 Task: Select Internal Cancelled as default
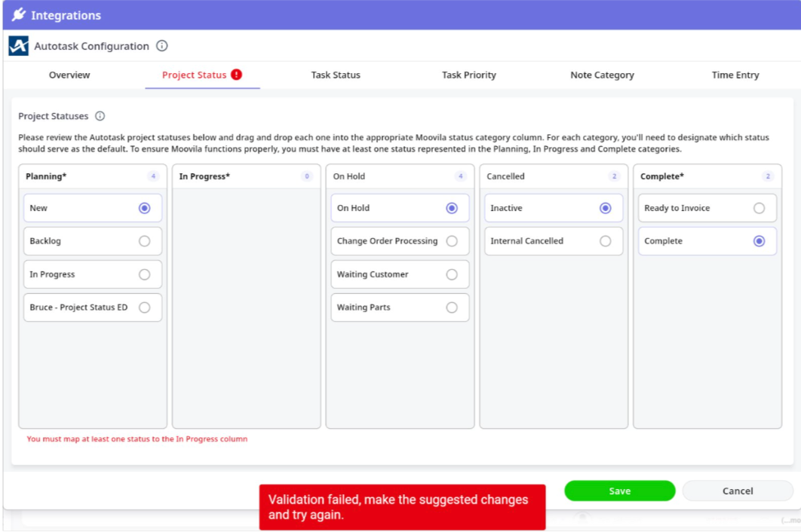coord(605,241)
